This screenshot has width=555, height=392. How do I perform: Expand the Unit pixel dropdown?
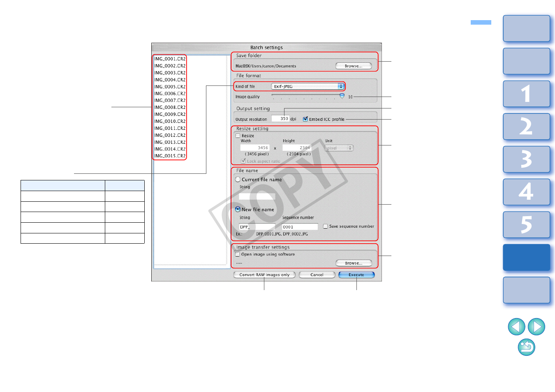(339, 148)
